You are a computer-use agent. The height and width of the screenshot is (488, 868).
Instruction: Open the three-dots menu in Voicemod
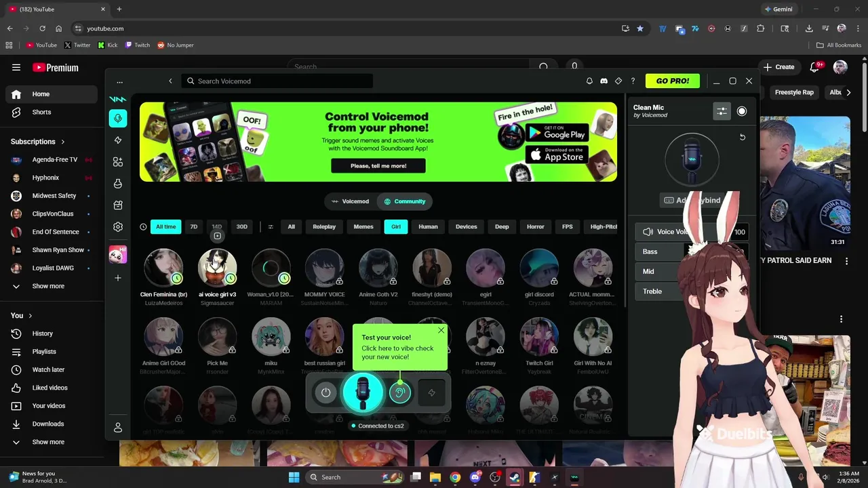pyautogui.click(x=119, y=82)
